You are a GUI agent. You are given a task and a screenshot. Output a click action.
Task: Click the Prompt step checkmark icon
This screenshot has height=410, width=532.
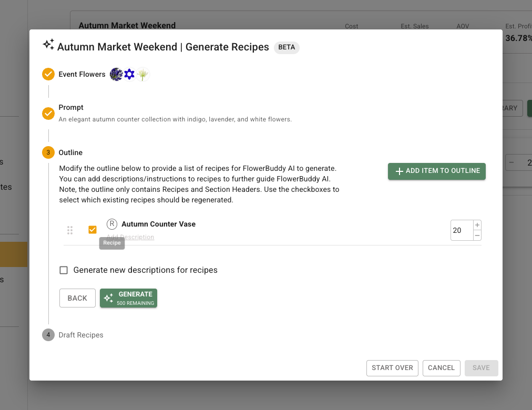pyautogui.click(x=48, y=114)
